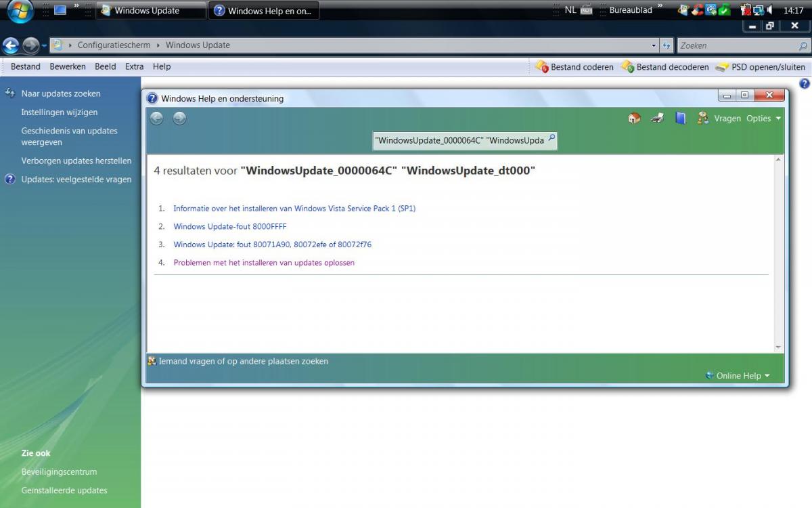The height and width of the screenshot is (508, 812).
Task: Click the keyboard icon in language bar
Action: [x=586, y=10]
